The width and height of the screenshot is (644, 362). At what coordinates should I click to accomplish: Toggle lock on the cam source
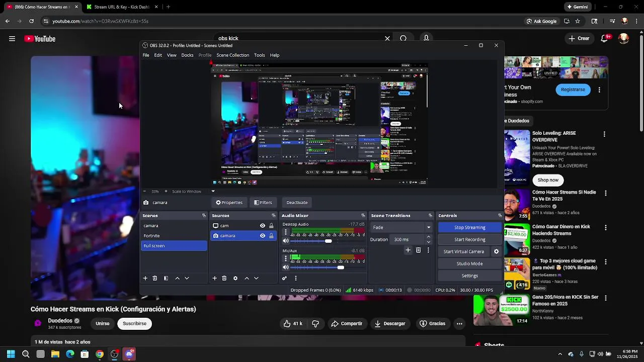(x=271, y=226)
